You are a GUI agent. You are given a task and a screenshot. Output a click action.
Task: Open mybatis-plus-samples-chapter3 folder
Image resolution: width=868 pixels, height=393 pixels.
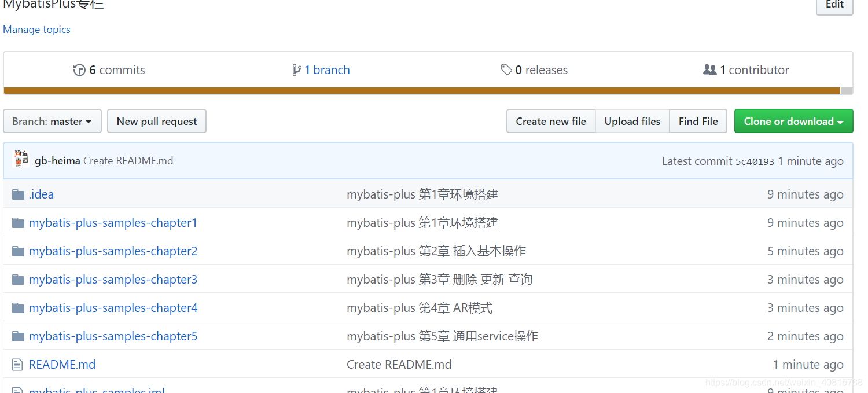pos(113,280)
